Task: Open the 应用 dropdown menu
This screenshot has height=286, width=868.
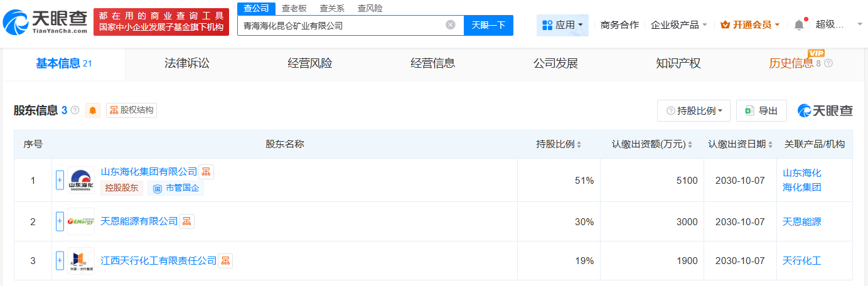Action: pos(562,25)
